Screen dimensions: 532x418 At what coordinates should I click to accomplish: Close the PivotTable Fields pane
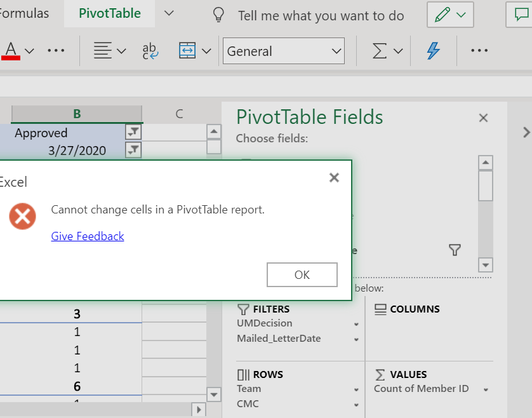483,118
